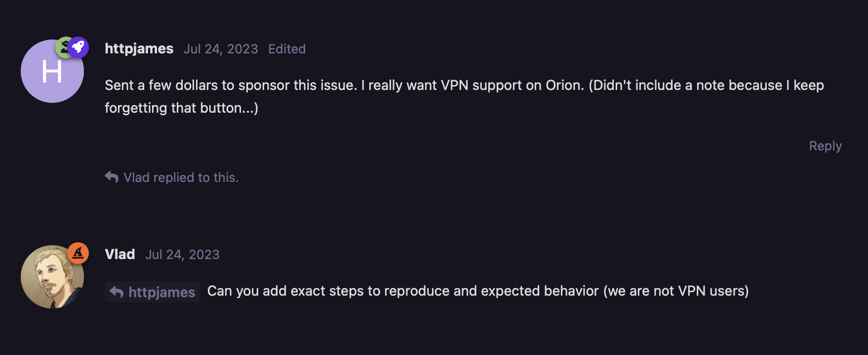Open the httpjames username link in first post
The height and width of the screenshot is (355, 868).
[139, 48]
